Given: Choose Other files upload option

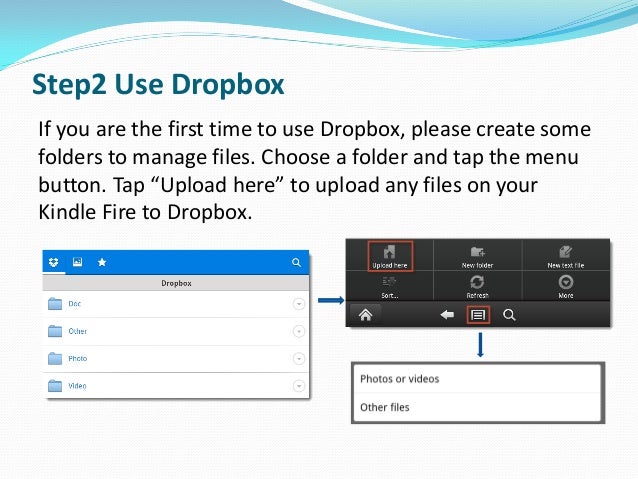Looking at the screenshot, I should [x=478, y=407].
